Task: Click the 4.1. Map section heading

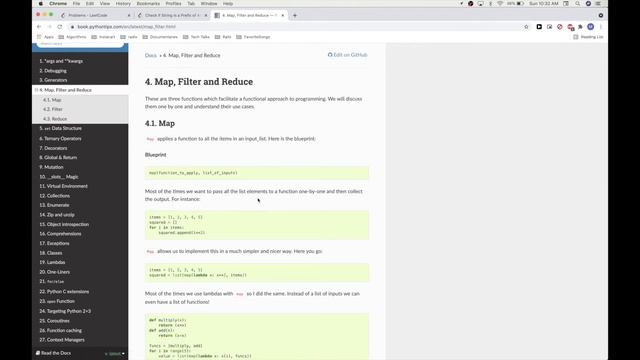Action: pyautogui.click(x=160, y=123)
